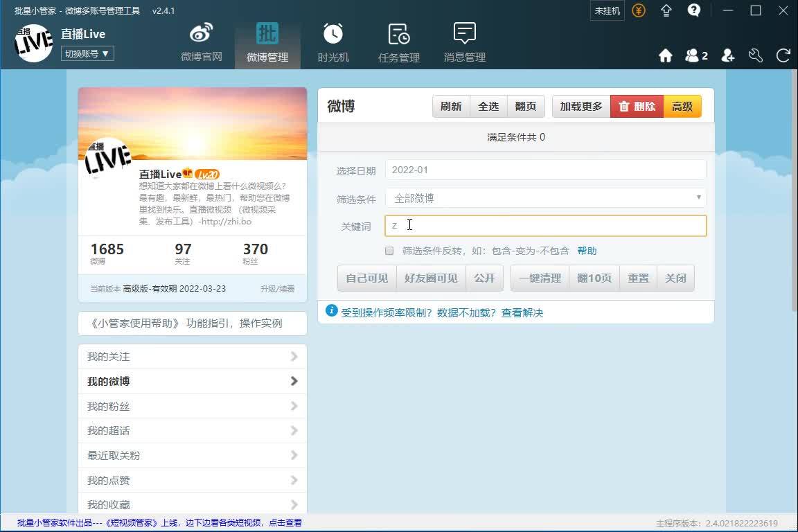Click the add account icon
The image size is (798, 532).
pyautogui.click(x=727, y=56)
